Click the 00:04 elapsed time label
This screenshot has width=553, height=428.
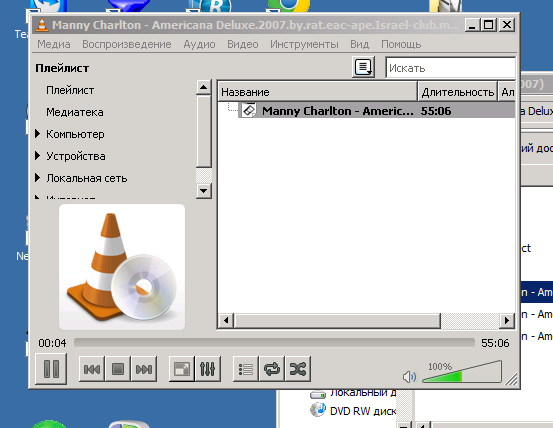coord(52,343)
